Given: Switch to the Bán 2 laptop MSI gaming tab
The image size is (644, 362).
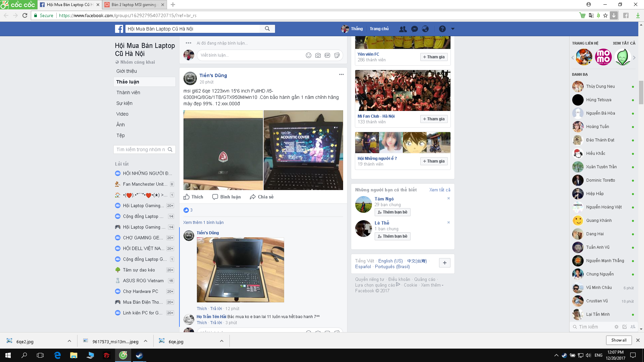Looking at the screenshot, I should pyautogui.click(x=133, y=5).
